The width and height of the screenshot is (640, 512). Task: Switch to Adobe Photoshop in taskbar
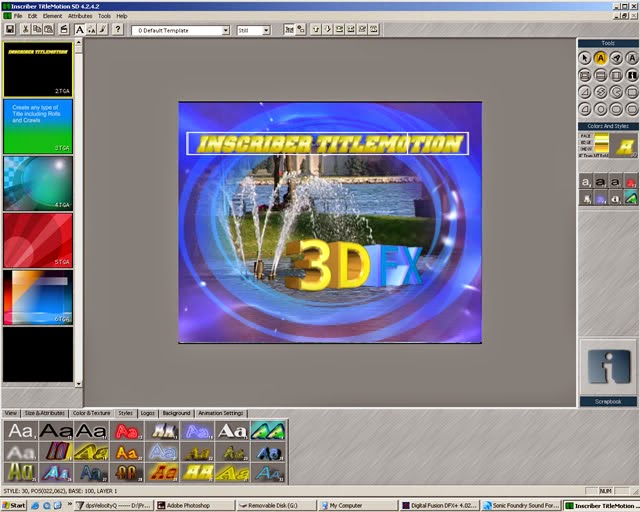click(194, 505)
